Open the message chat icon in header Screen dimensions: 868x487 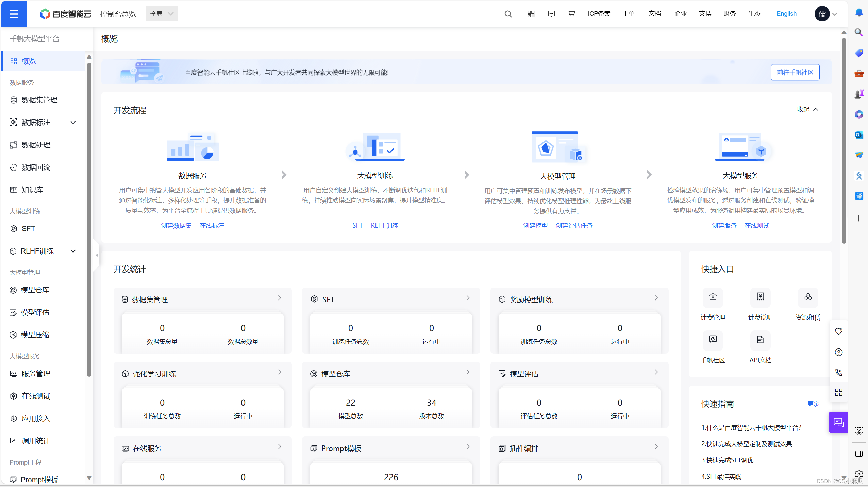pos(551,14)
